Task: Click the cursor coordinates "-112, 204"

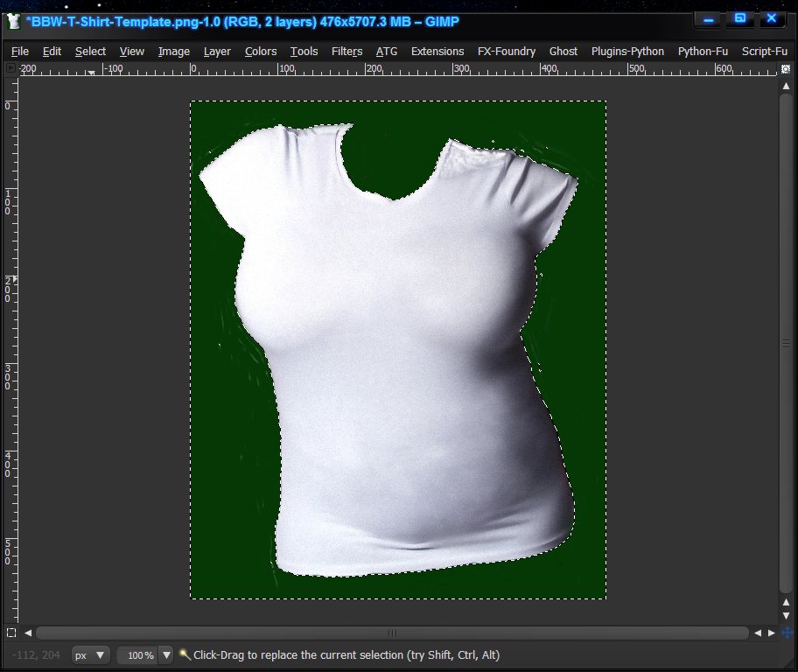Action: coord(36,655)
